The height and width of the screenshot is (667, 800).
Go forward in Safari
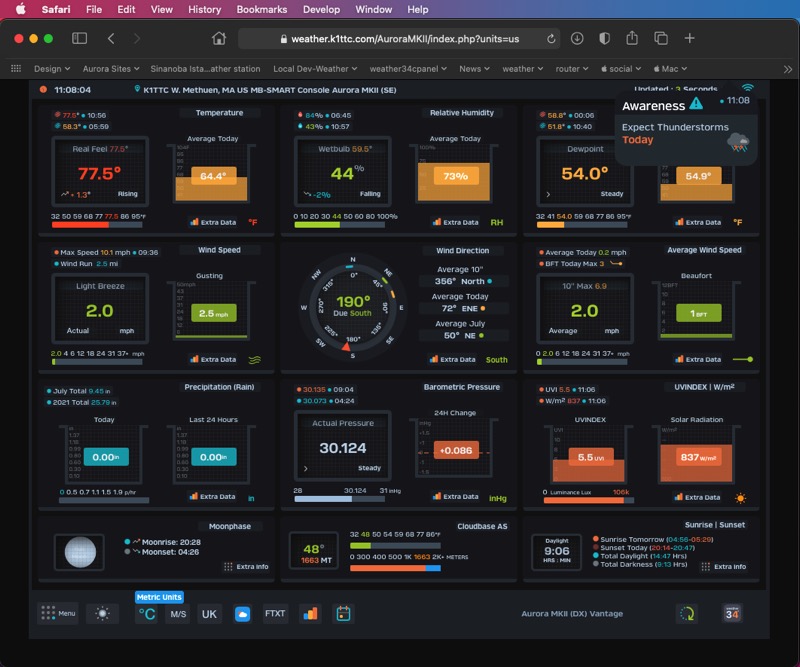point(136,38)
